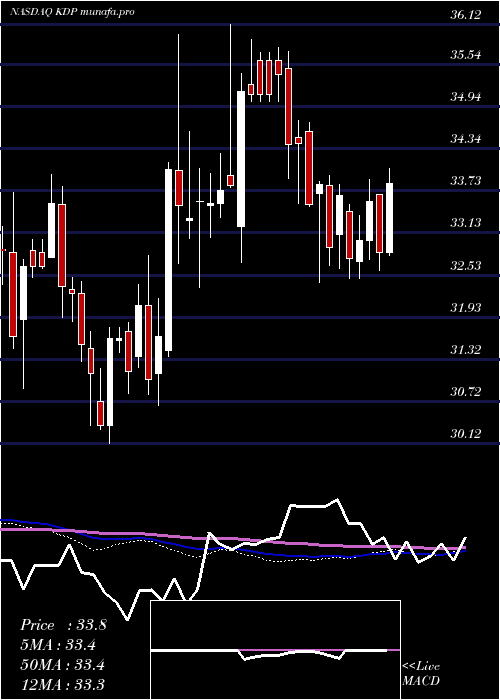The image size is (500, 700).
Task: Click the 31.93 price axis label
Action: [x=466, y=308]
